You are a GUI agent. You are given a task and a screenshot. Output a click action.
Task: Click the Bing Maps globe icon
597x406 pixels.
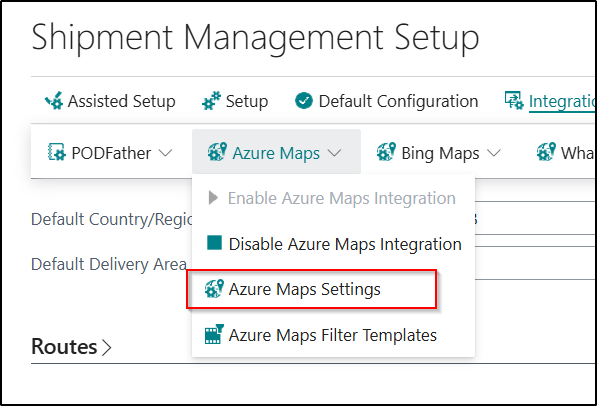click(386, 152)
